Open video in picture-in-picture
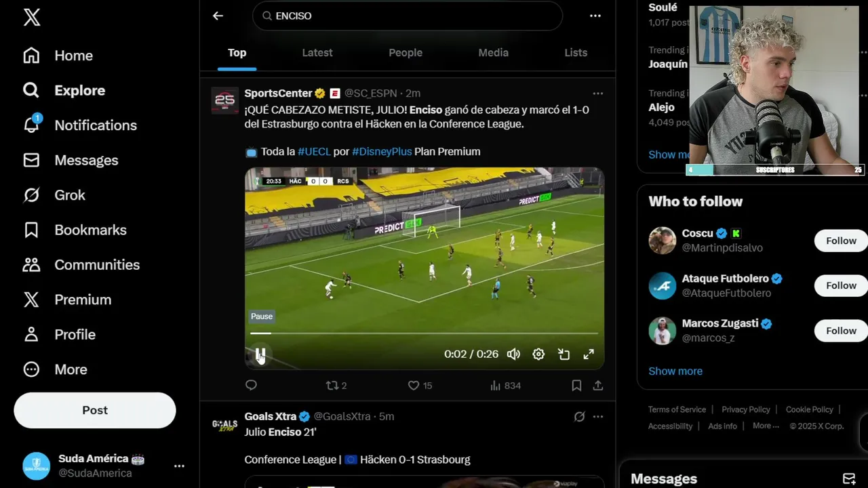This screenshot has height=488, width=868. click(x=564, y=354)
